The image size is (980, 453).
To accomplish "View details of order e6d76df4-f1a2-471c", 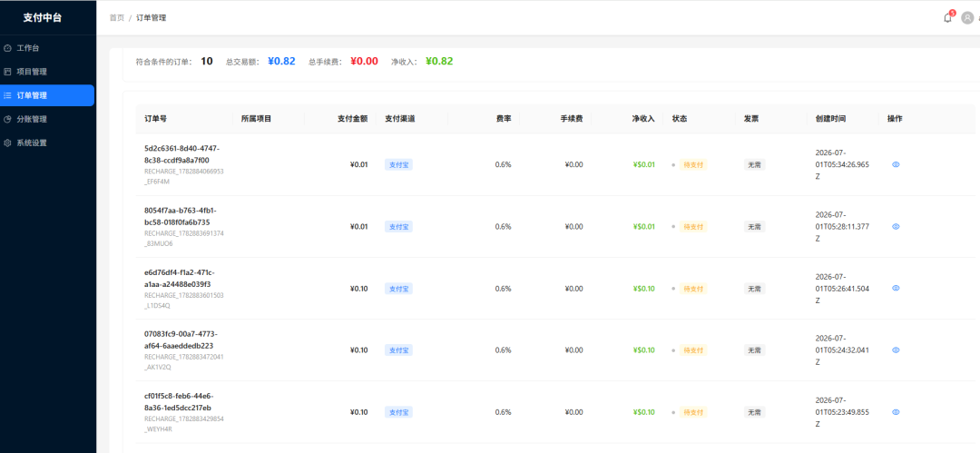I will pos(896,289).
